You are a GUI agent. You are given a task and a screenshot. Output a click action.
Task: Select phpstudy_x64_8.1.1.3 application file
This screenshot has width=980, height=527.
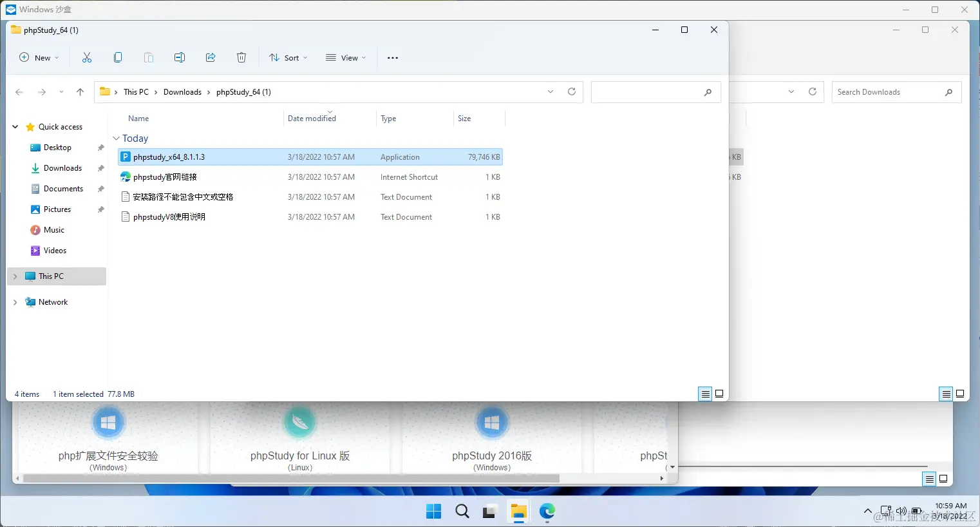310,157
